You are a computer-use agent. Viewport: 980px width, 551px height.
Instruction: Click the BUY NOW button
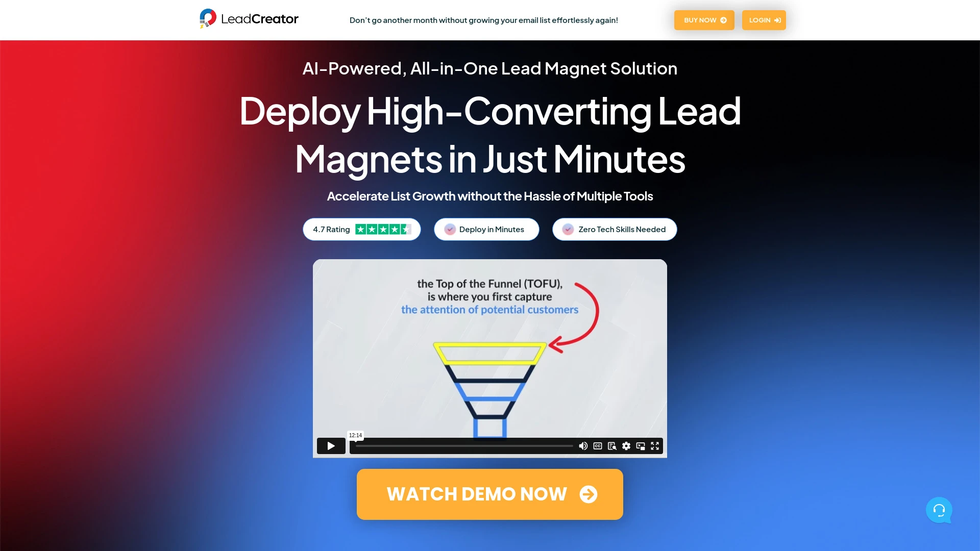pyautogui.click(x=704, y=20)
